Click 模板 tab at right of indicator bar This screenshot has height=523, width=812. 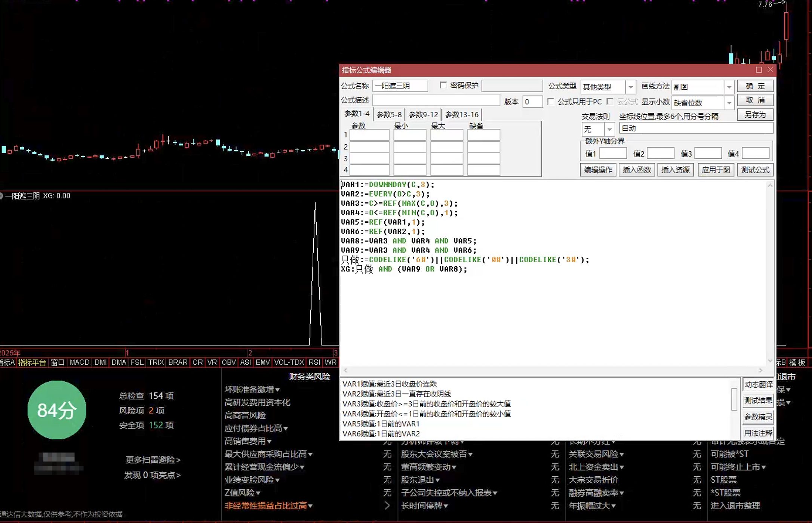click(797, 362)
